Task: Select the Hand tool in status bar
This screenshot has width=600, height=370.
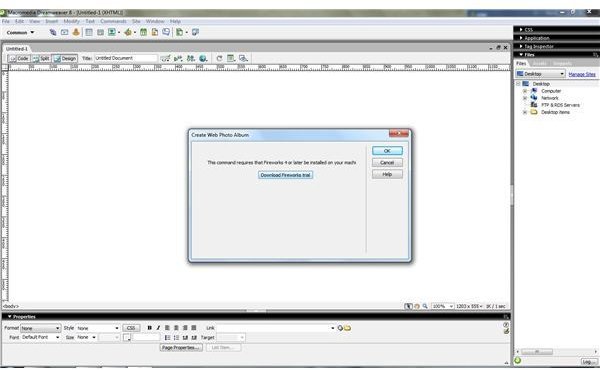Action: click(417, 306)
